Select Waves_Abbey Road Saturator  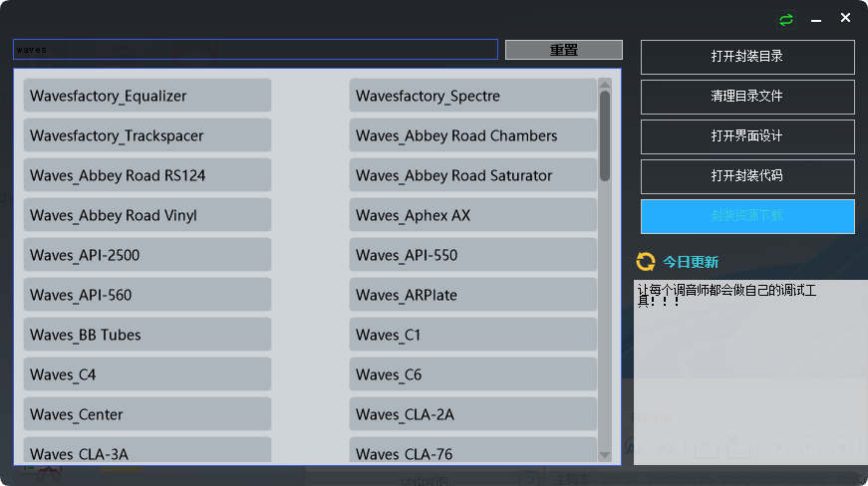tap(472, 175)
